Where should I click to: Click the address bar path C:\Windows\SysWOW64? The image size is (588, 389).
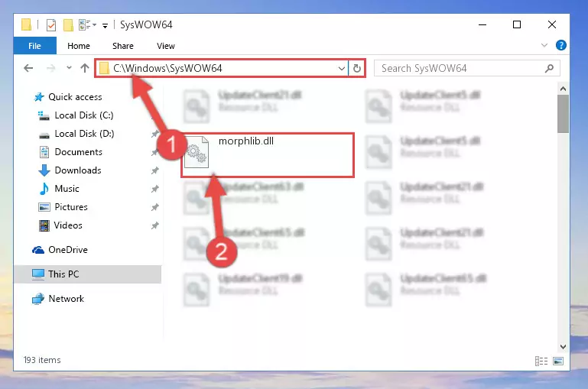[x=167, y=68]
